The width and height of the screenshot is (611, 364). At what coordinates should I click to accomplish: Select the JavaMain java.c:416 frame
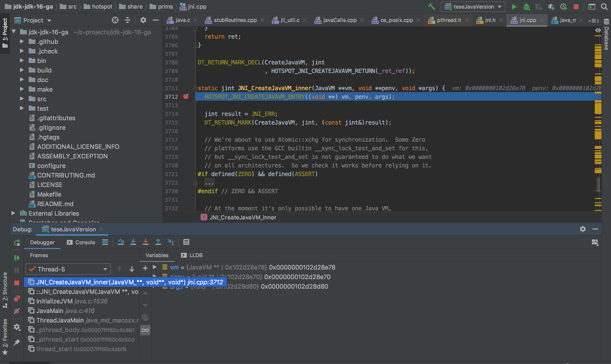(61, 311)
